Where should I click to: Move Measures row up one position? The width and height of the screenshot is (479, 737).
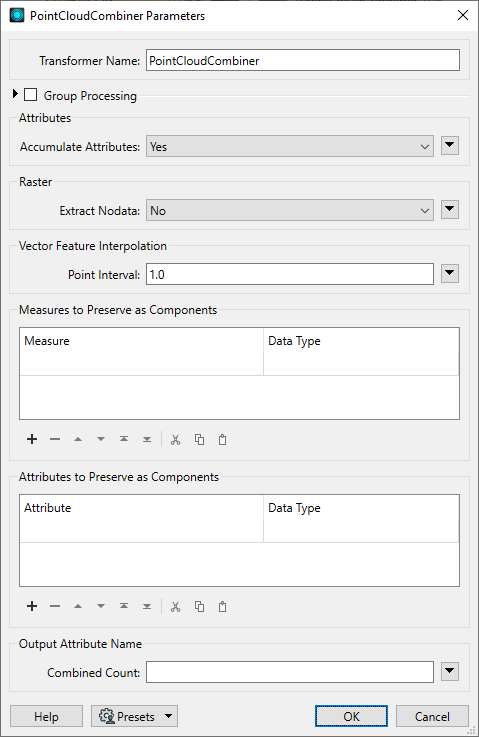tap(78, 439)
